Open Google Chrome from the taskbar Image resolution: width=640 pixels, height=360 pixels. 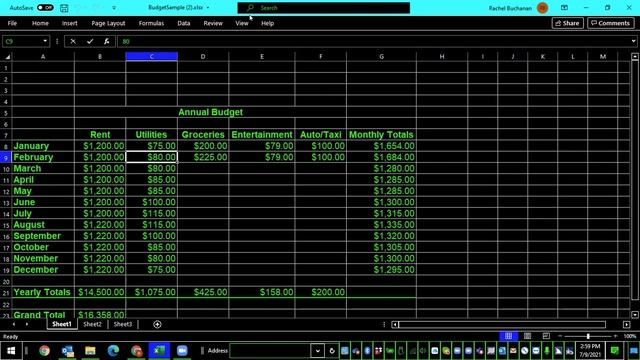44,351
